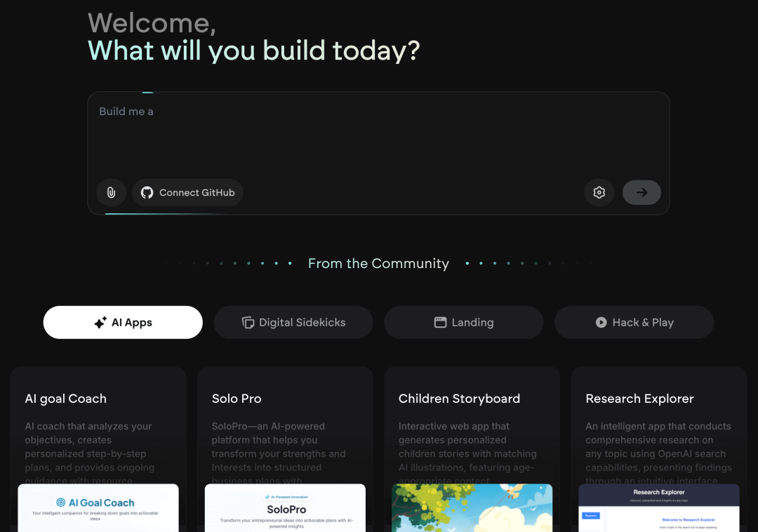Click the GitHub logo icon
The height and width of the screenshot is (532, 758).
click(x=147, y=192)
